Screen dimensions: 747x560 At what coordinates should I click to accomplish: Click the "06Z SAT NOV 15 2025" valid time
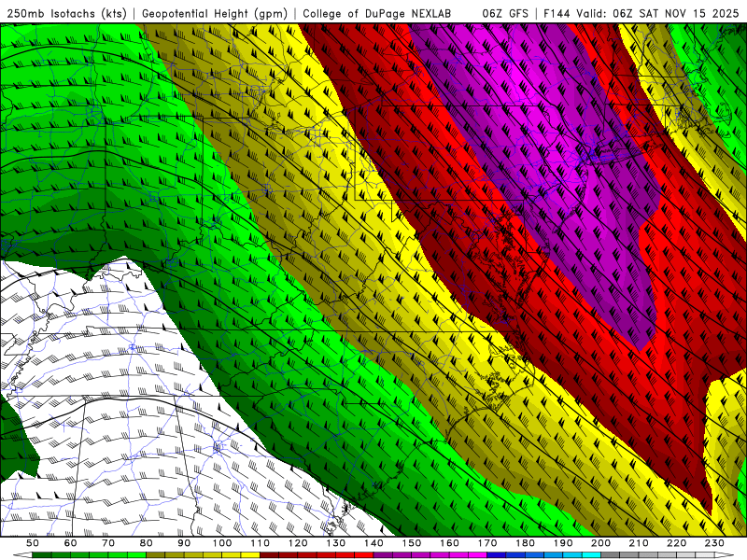[675, 13]
